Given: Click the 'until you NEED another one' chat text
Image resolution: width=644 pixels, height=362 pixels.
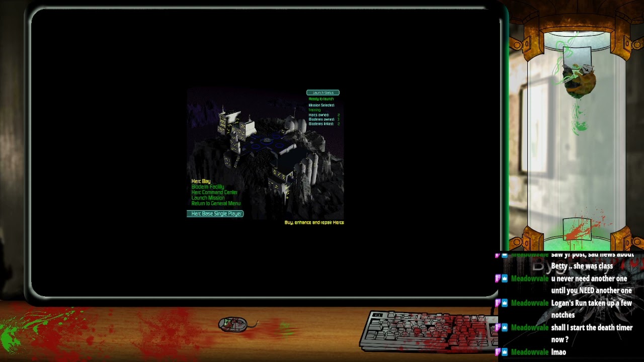Looking at the screenshot, I should click(592, 291).
